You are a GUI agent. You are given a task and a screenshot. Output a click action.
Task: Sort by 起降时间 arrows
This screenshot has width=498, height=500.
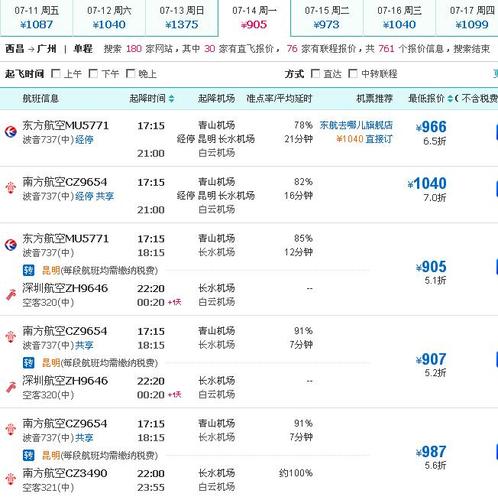click(x=171, y=99)
